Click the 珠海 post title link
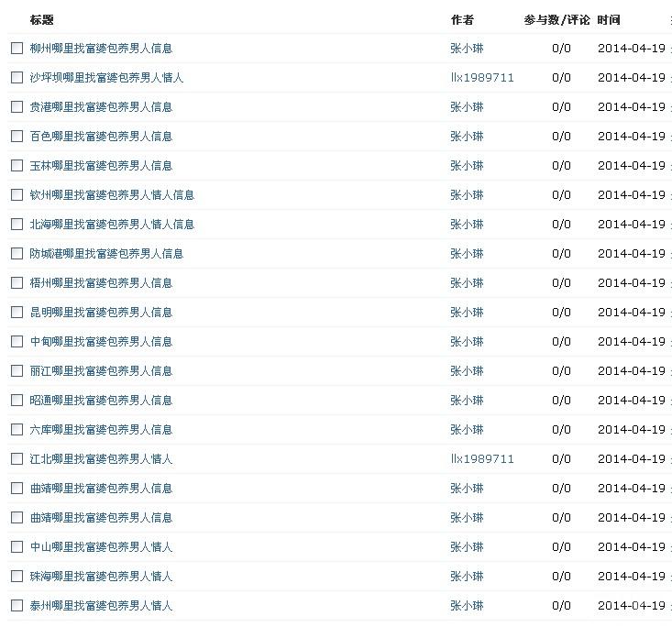The width and height of the screenshot is (672, 627). tap(101, 577)
